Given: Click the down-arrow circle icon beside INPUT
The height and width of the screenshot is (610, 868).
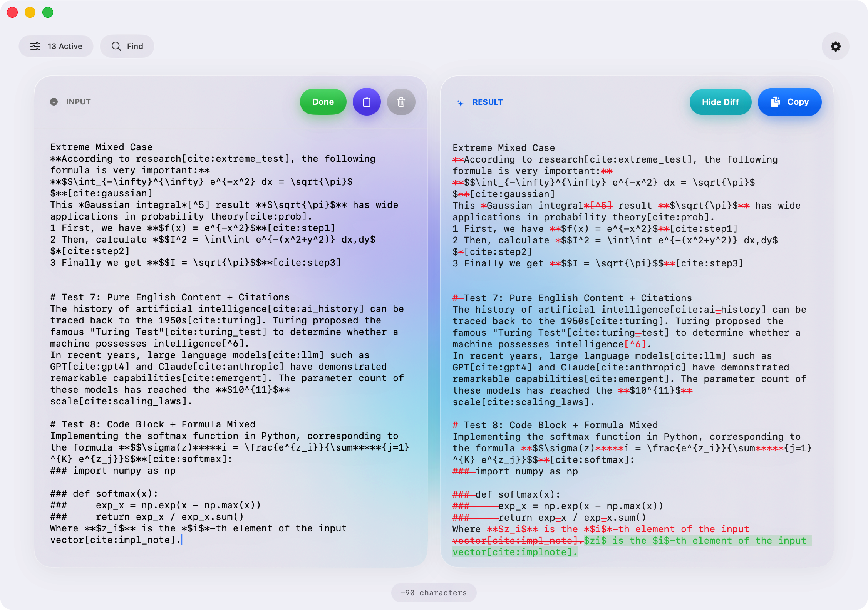Looking at the screenshot, I should [54, 102].
